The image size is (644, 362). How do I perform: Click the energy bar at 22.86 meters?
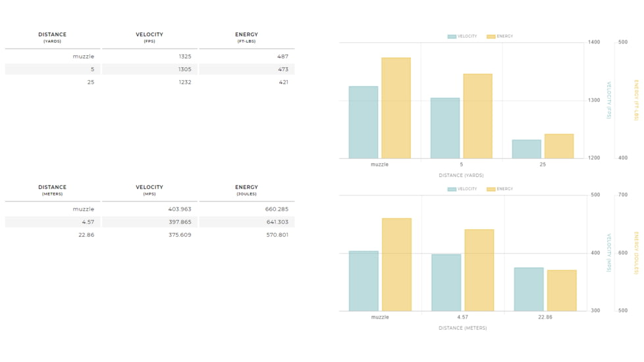tap(562, 290)
